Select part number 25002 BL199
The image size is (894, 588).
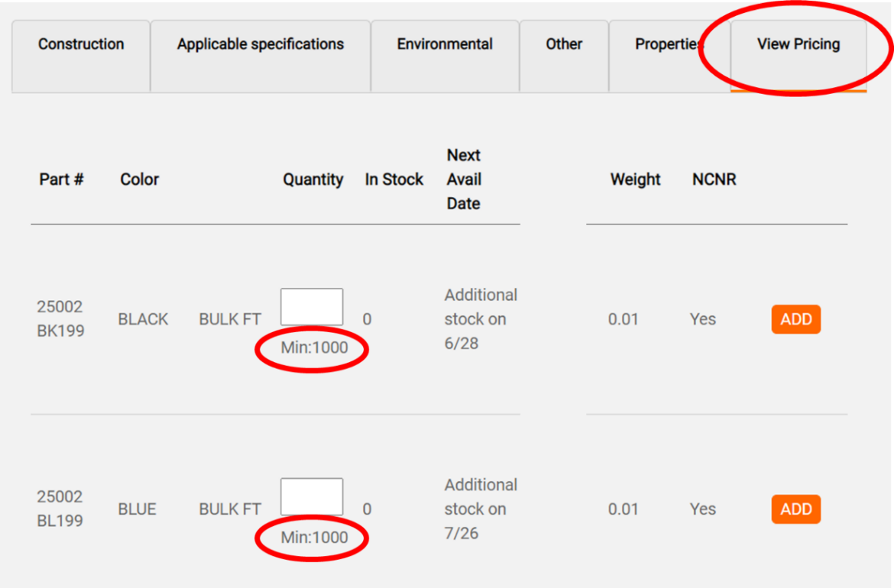[x=60, y=509]
